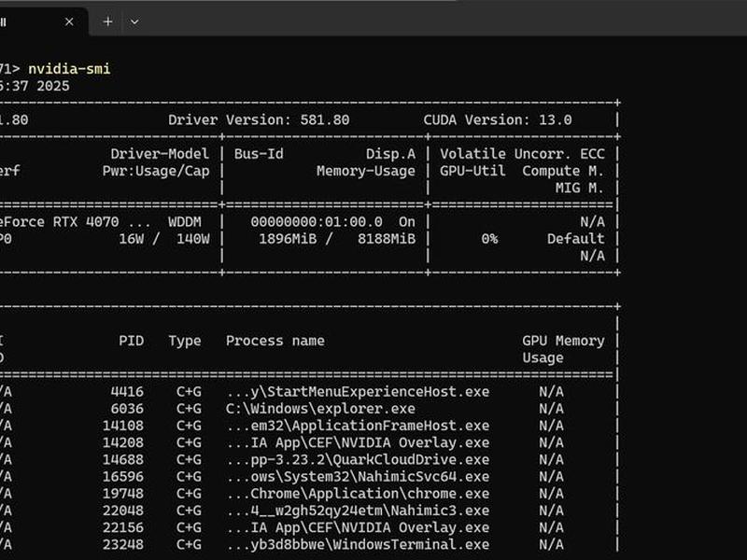Select C:\Windows\explorer.exe process name
Image resolution: width=747 pixels, height=560 pixels.
320,409
